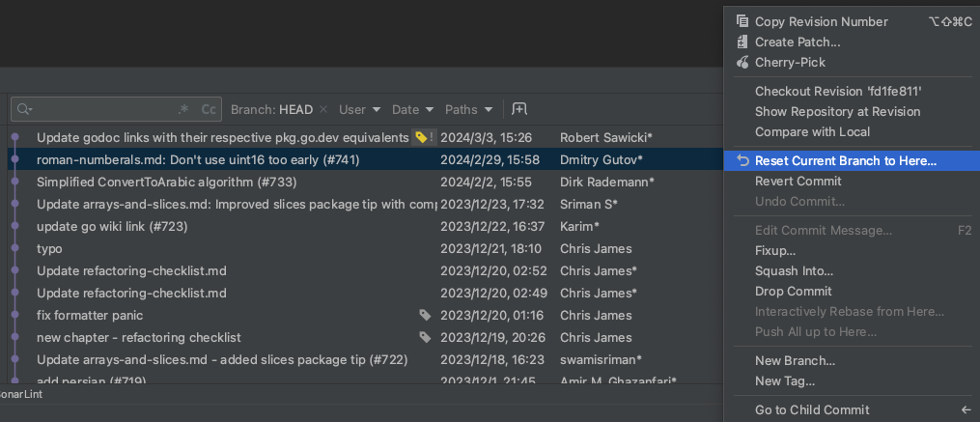Open the Paths filter dropdown
The height and width of the screenshot is (422, 980).
(469, 110)
